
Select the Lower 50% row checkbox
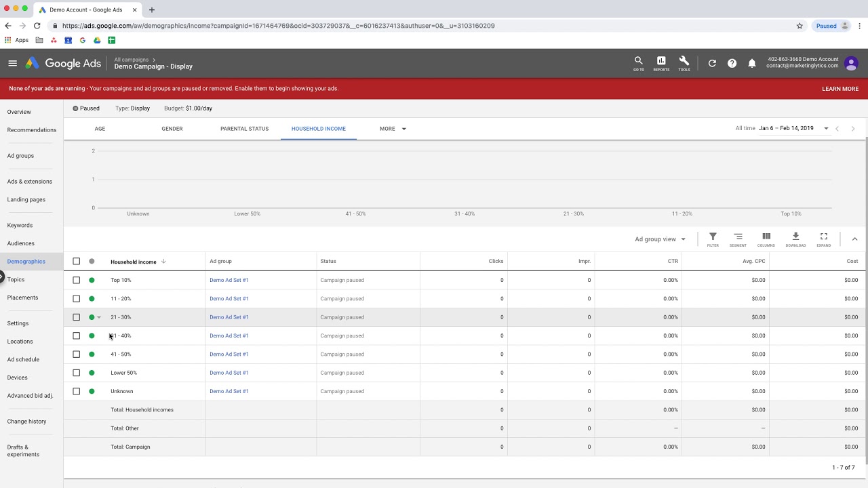coord(76,373)
